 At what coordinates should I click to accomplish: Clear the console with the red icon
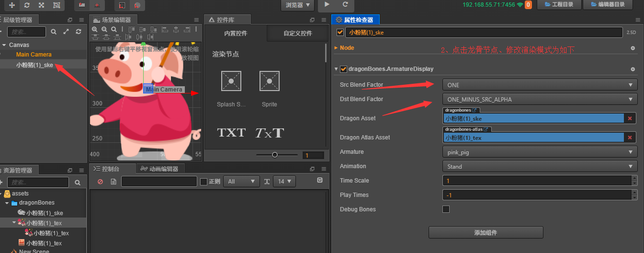point(100,182)
